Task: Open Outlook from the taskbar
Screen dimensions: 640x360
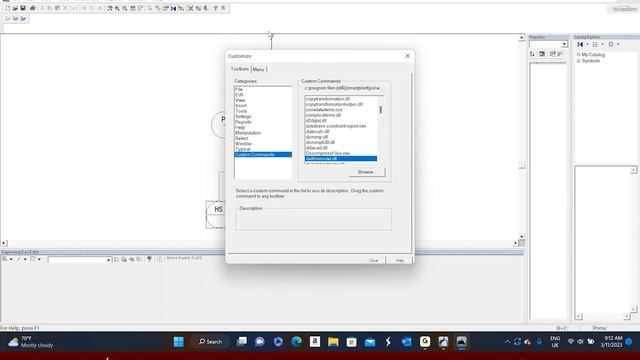Action: point(407,342)
